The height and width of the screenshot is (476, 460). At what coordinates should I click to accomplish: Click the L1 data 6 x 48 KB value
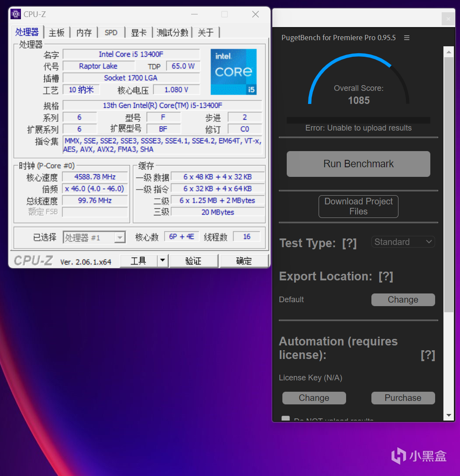[218, 177]
